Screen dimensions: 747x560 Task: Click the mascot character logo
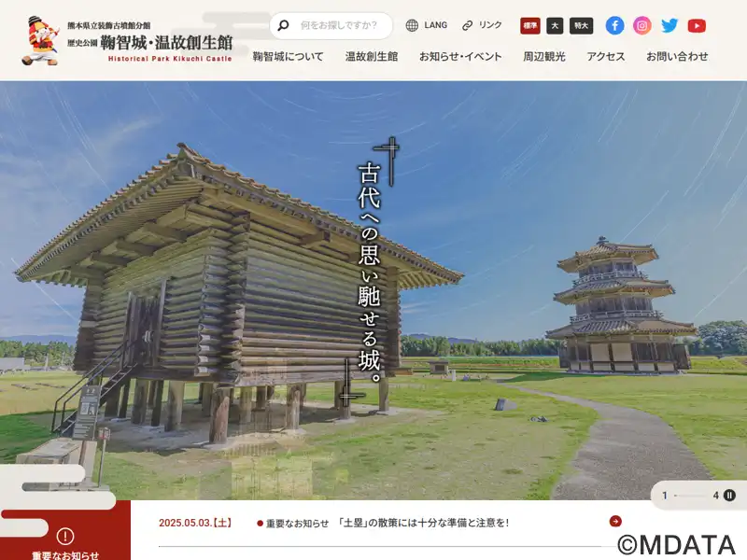click(41, 41)
